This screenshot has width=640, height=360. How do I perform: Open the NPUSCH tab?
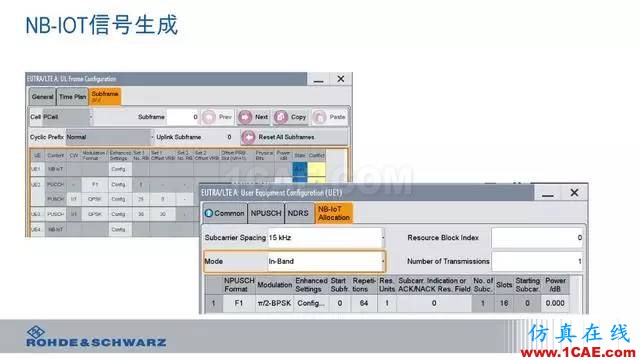[x=266, y=213]
